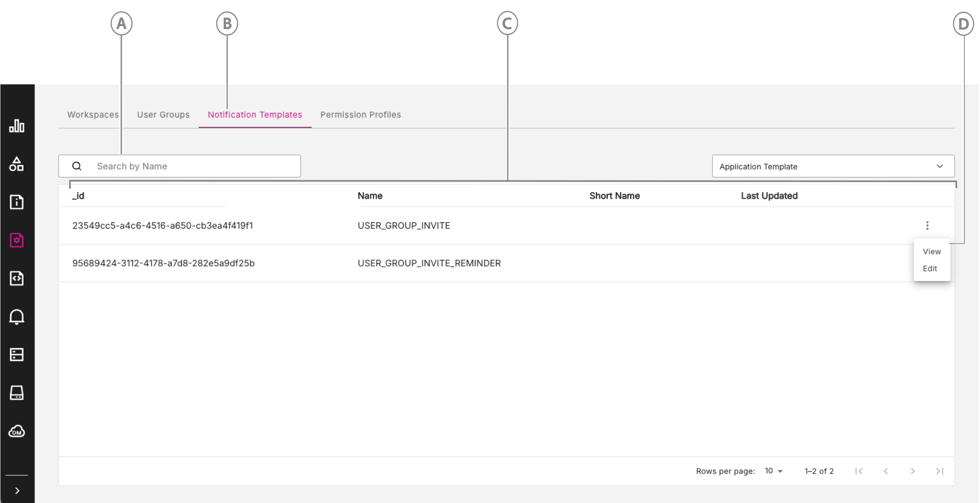
Task: Open the code file sidebar icon
Action: coord(17,278)
